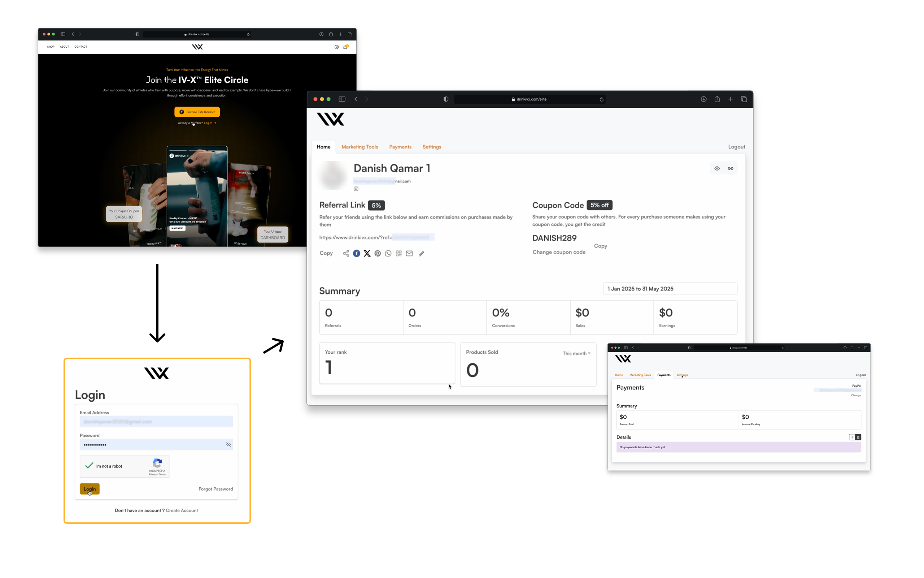This screenshot has width=924, height=578.
Task: Copy the referral link under Referral Link
Action: pyautogui.click(x=326, y=253)
